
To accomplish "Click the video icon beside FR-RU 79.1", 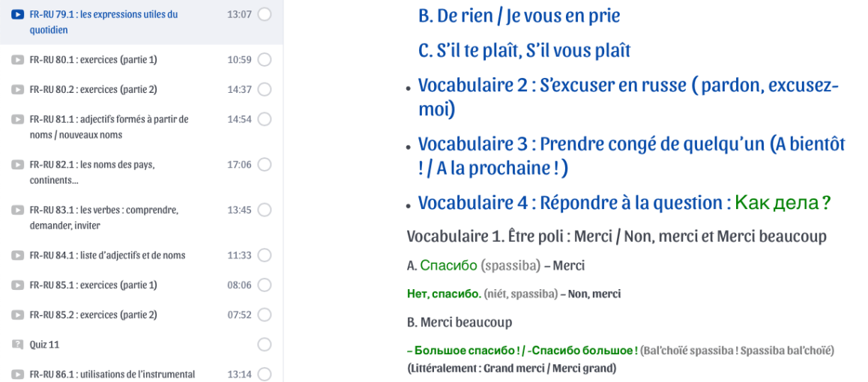I will click(17, 15).
